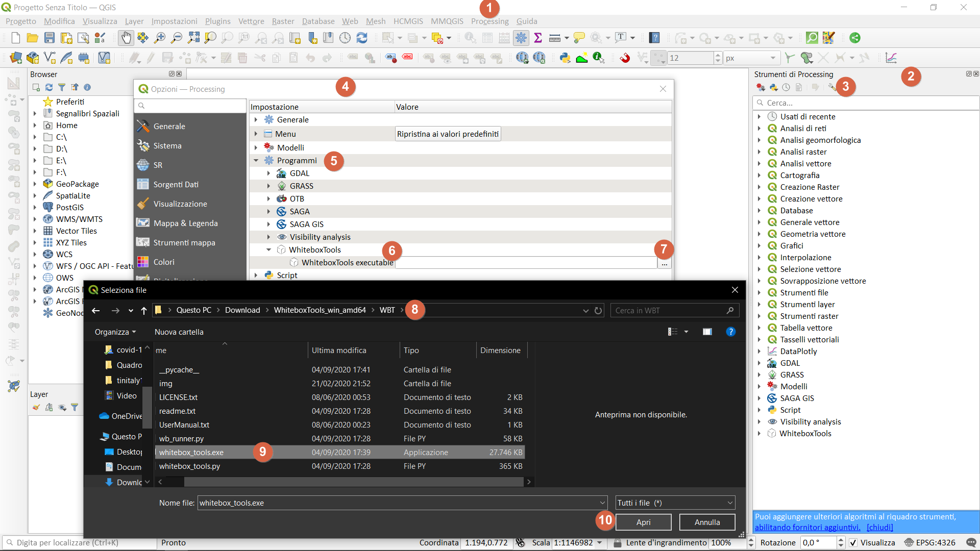The height and width of the screenshot is (551, 980).
Task: Open the HCMGIS menu
Action: coord(408,21)
